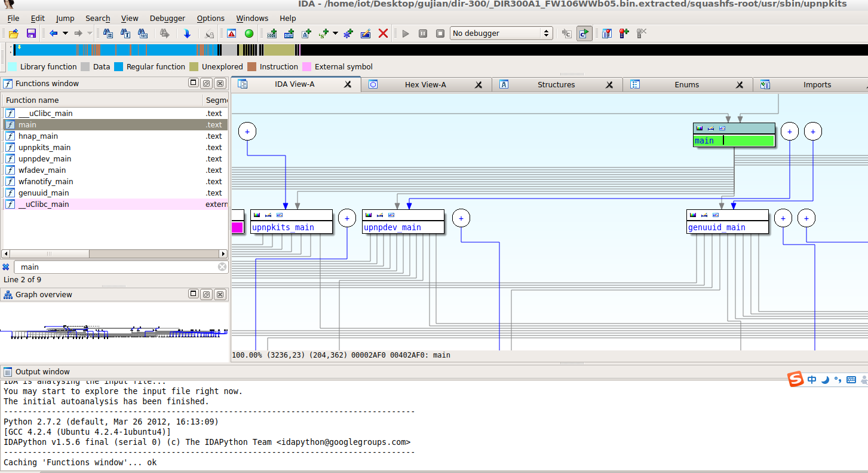This screenshot has height=473, width=868.
Task: Clear the main filter with the x button
Action: [222, 267]
